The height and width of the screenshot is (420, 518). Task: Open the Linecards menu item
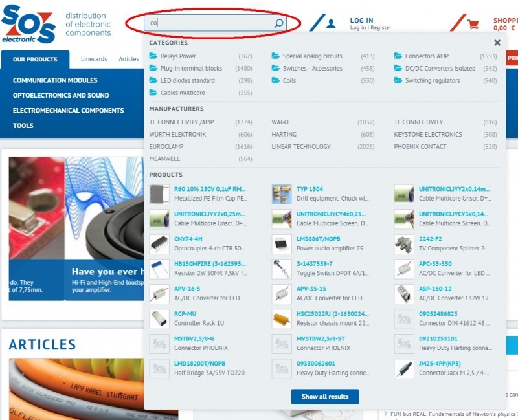click(94, 59)
